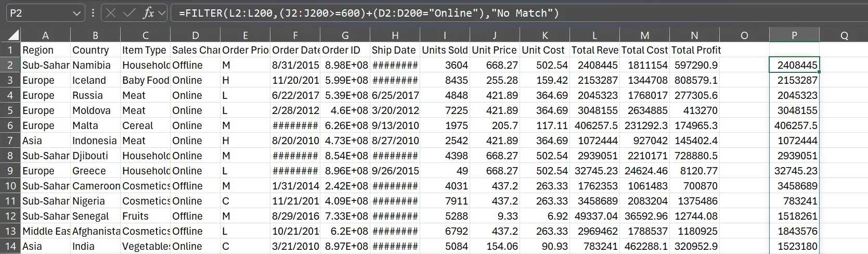The width and height of the screenshot is (868, 254).
Task: Open Insert Function via fx icon
Action: click(x=148, y=13)
